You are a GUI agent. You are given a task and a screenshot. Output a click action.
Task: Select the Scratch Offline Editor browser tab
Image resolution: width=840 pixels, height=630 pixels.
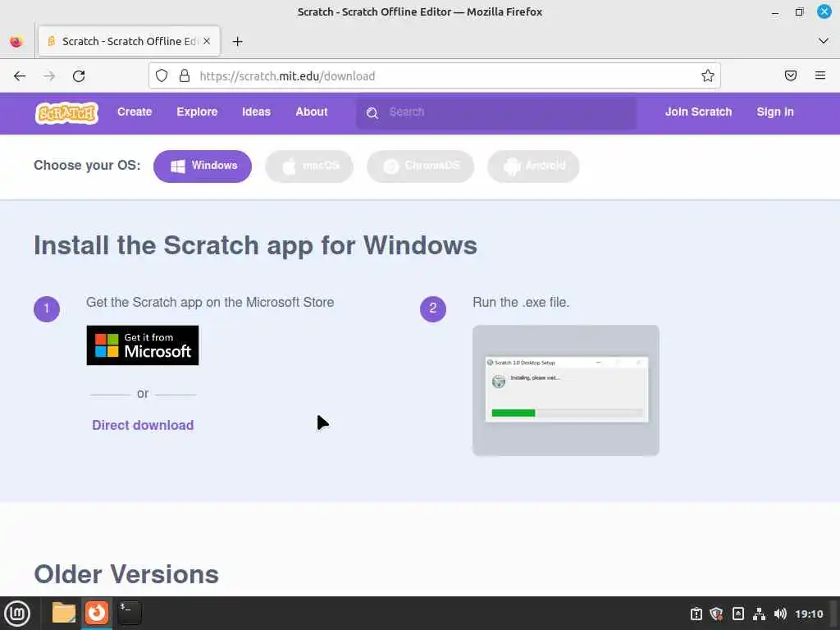pos(129,41)
